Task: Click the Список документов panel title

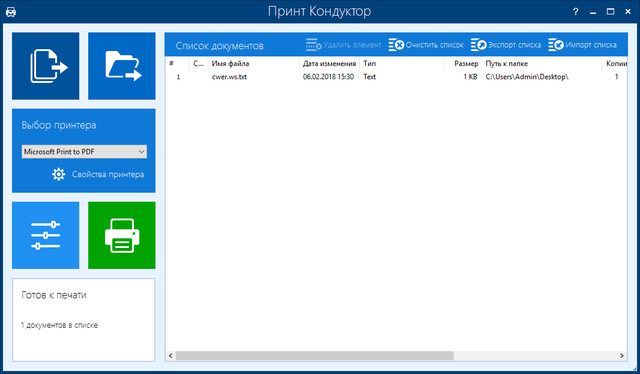Action: tap(220, 46)
